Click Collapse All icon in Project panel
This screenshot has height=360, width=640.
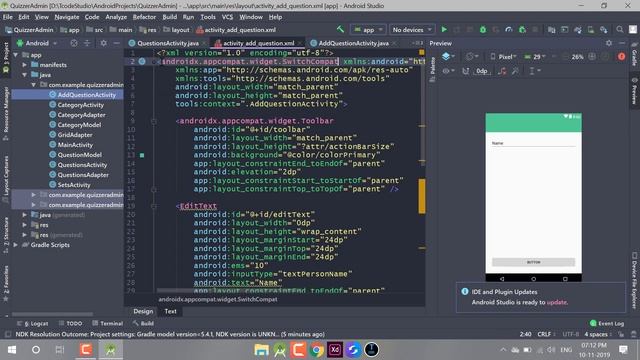(x=87, y=43)
